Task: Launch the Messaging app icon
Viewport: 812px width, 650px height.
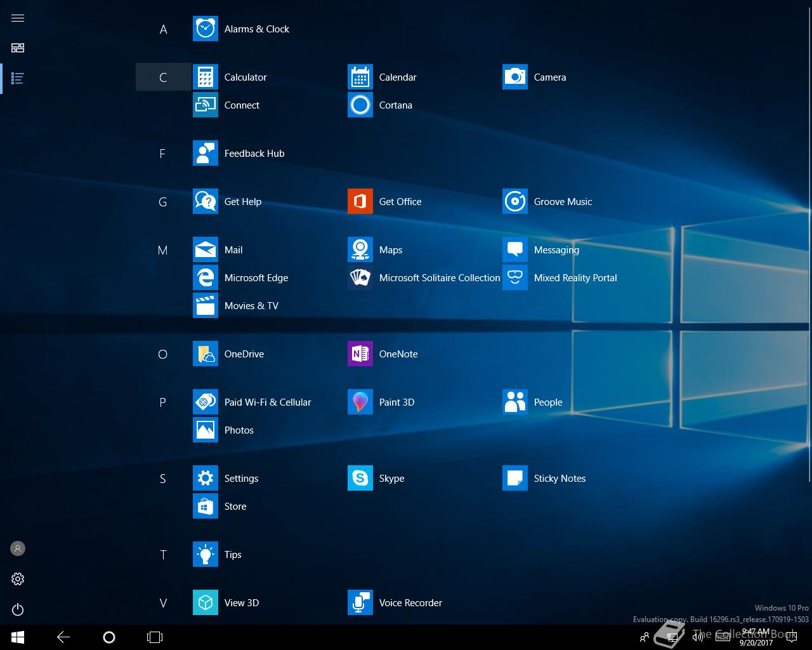Action: pos(515,250)
